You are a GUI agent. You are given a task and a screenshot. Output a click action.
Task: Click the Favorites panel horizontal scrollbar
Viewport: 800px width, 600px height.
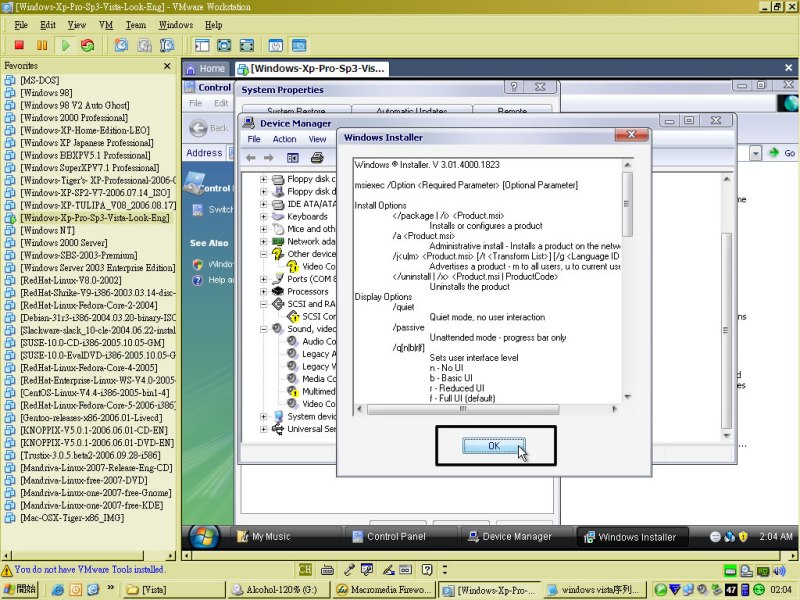click(x=88, y=555)
